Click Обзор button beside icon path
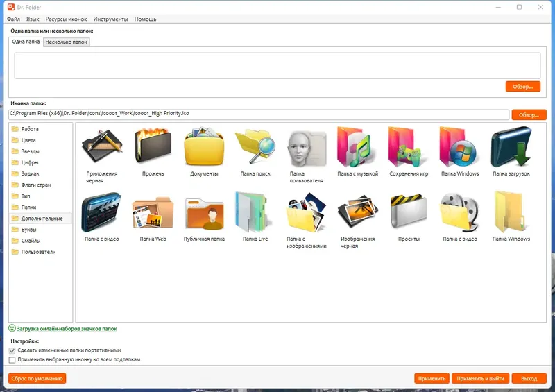The height and width of the screenshot is (392, 555). coord(529,114)
